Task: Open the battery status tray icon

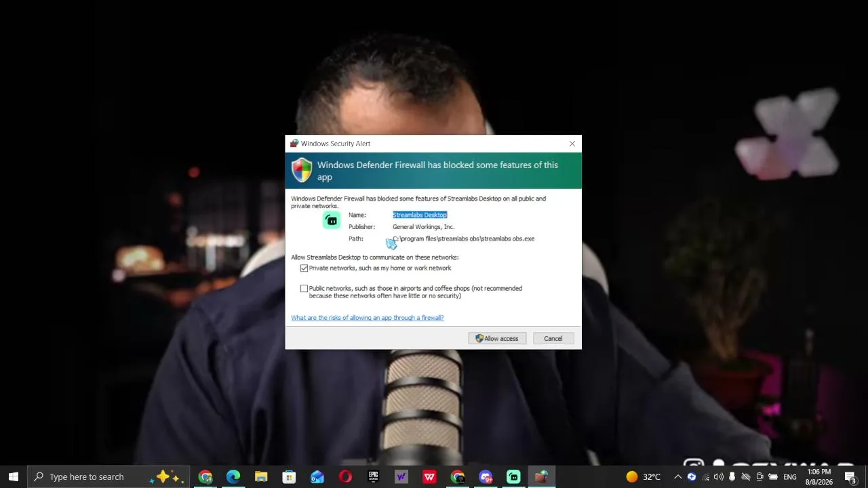Action: click(773, 476)
